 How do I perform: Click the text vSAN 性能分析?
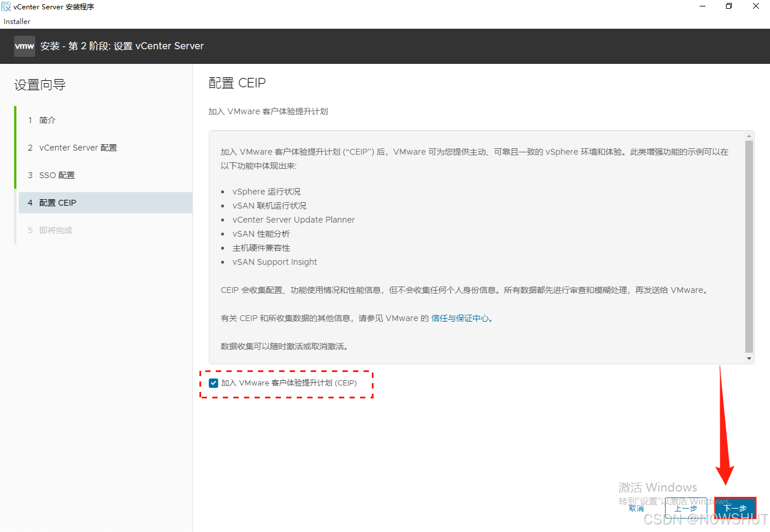click(261, 234)
